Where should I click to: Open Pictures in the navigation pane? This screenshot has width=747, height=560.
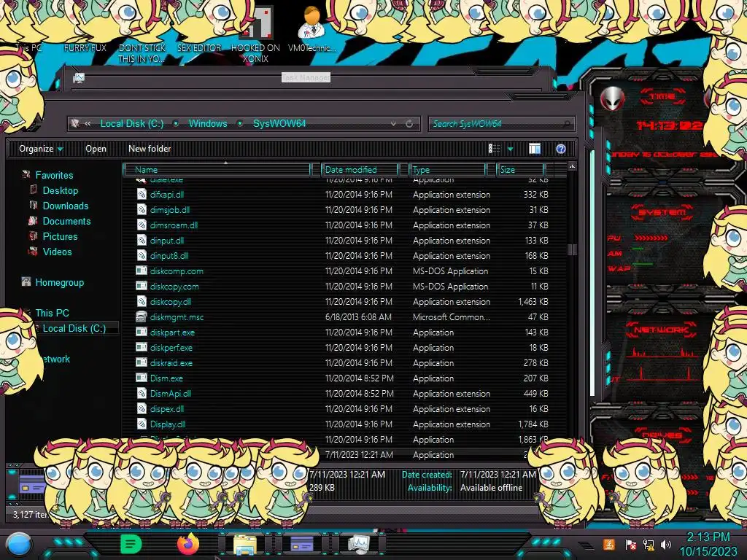[60, 236]
